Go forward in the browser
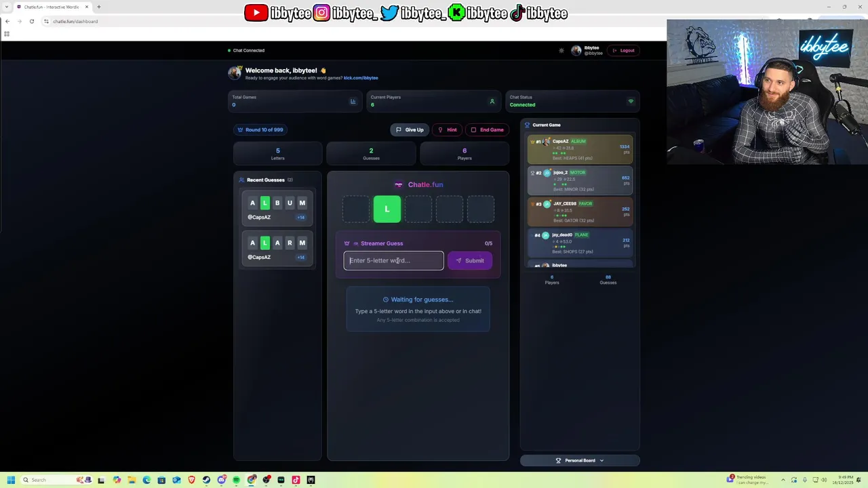The width and height of the screenshot is (868, 488). (x=19, y=21)
